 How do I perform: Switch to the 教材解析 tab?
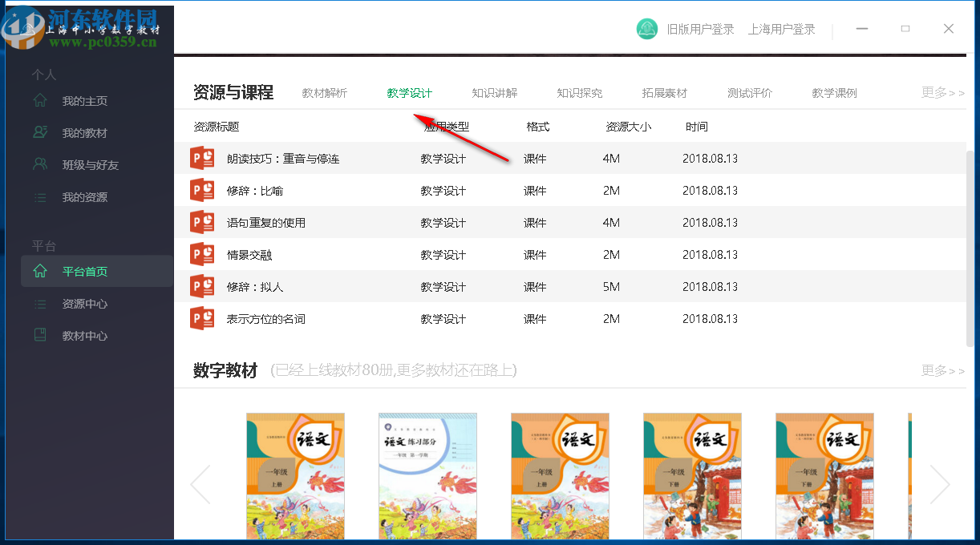point(324,92)
